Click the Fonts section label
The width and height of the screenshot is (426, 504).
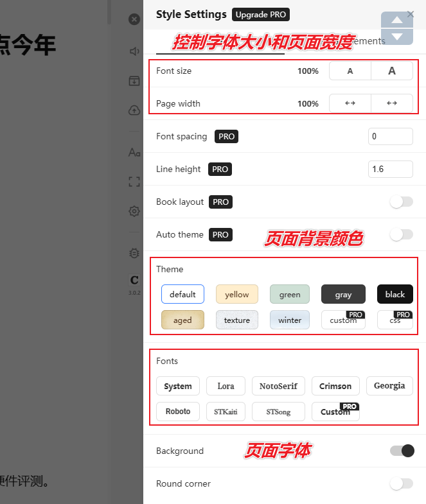pos(166,361)
